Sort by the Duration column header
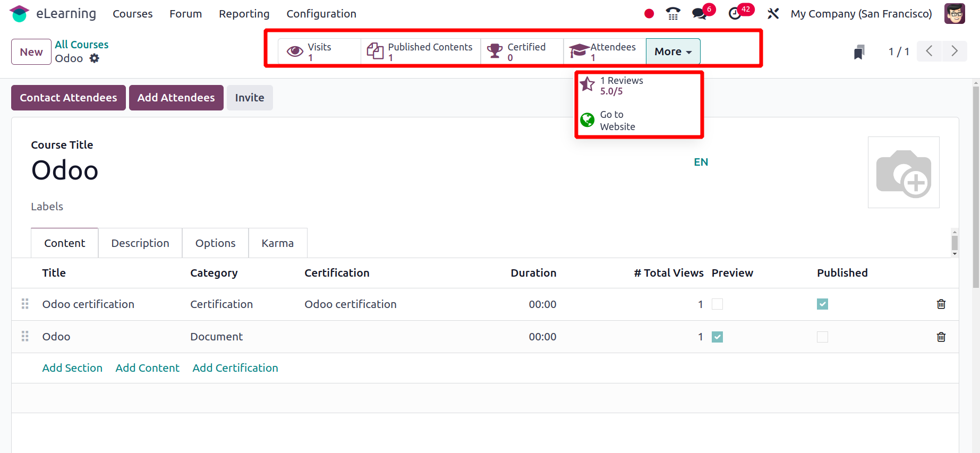Screen dimensions: 980x453 [x=533, y=273]
